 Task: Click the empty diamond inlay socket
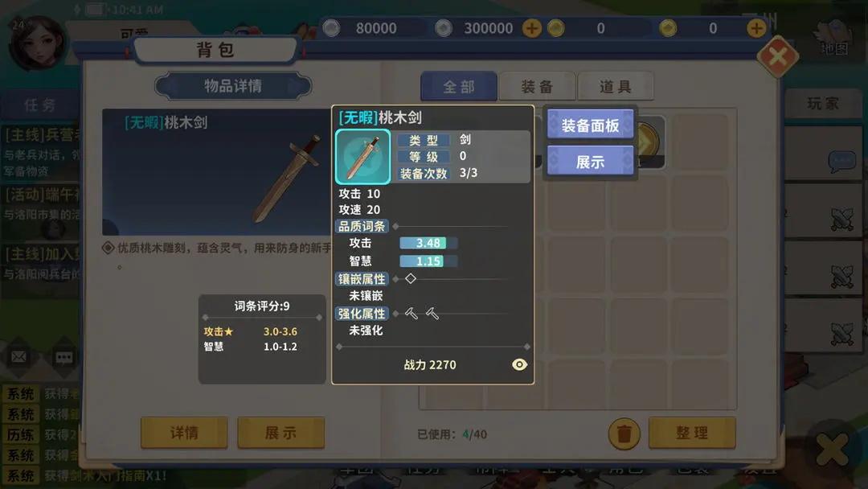411,278
